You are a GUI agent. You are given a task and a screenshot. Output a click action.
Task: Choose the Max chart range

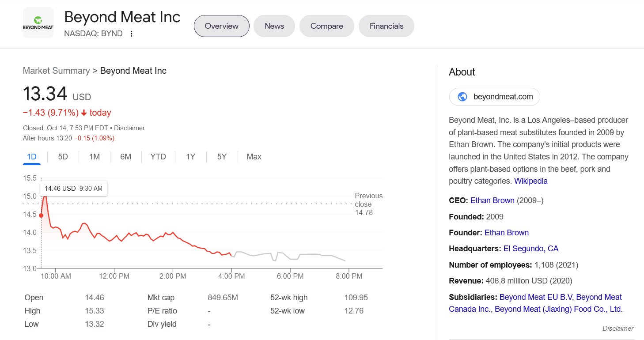pyautogui.click(x=254, y=157)
